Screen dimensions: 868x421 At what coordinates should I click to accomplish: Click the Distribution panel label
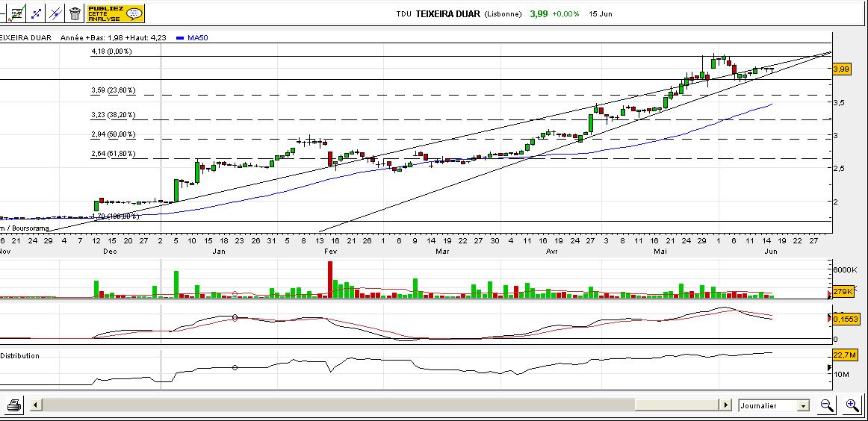20,356
